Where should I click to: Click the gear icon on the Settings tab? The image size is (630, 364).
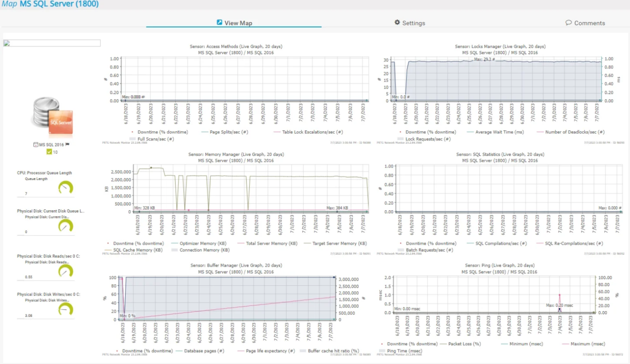(x=397, y=23)
